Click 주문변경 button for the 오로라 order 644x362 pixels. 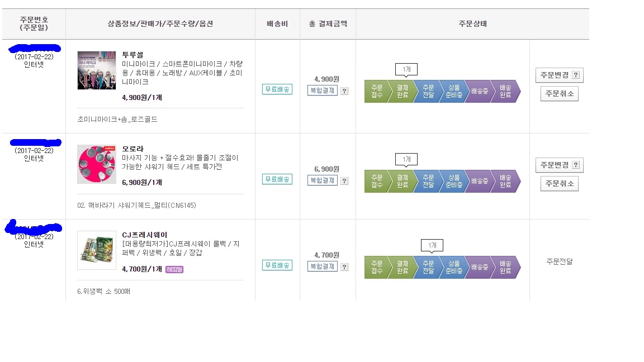(559, 165)
